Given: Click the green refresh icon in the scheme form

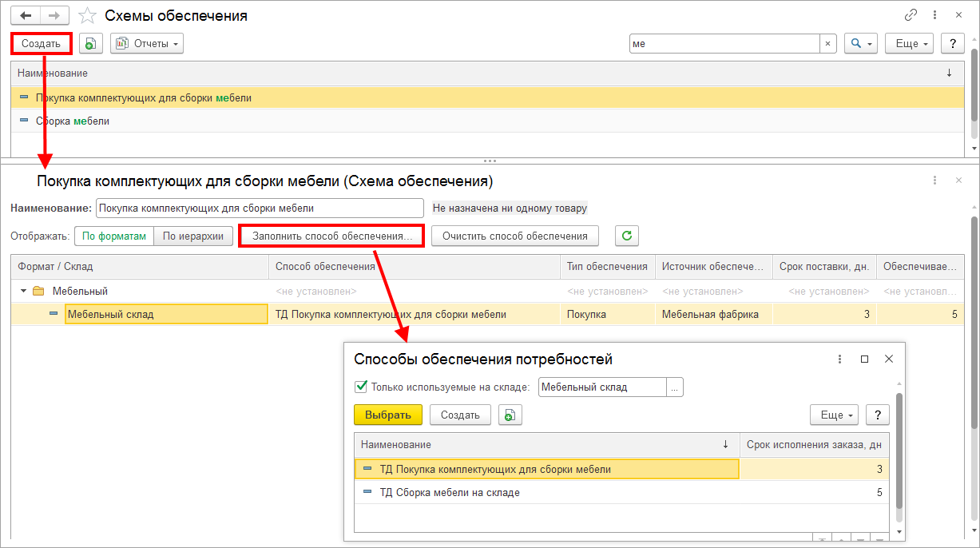Looking at the screenshot, I should [x=627, y=236].
